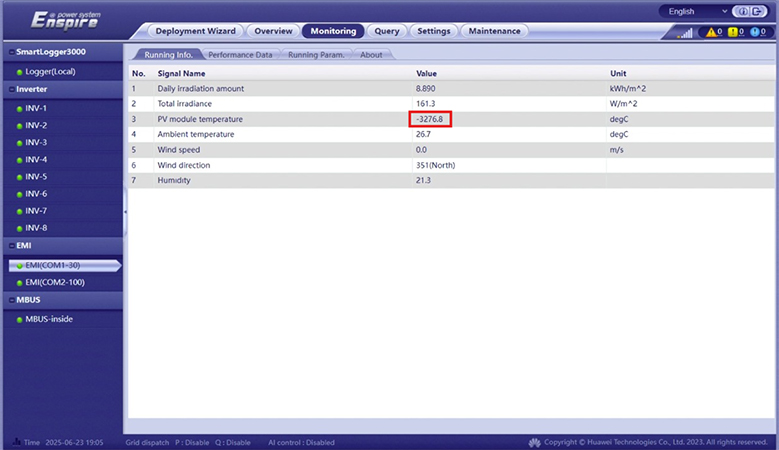779x450 pixels.
Task: Collapse the MBUS group
Action: pos(12,299)
